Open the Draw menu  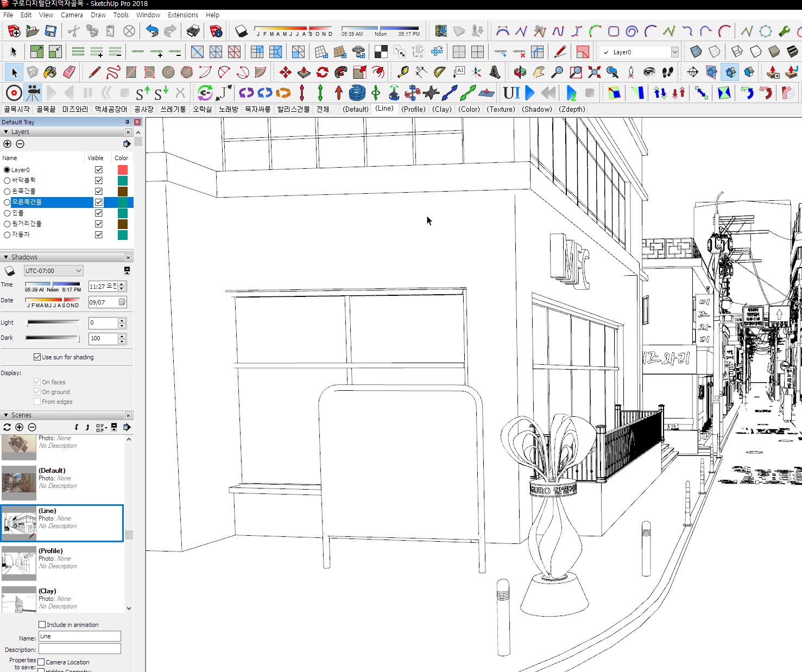[98, 15]
